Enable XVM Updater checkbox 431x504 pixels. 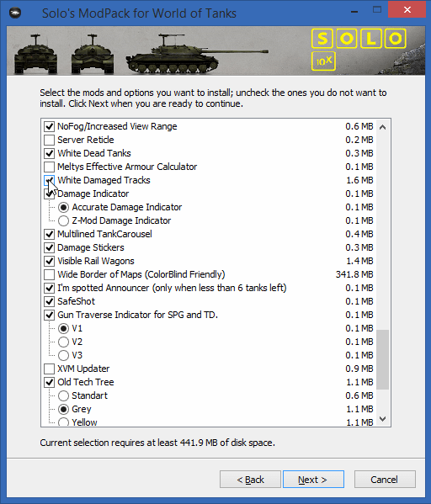point(49,369)
